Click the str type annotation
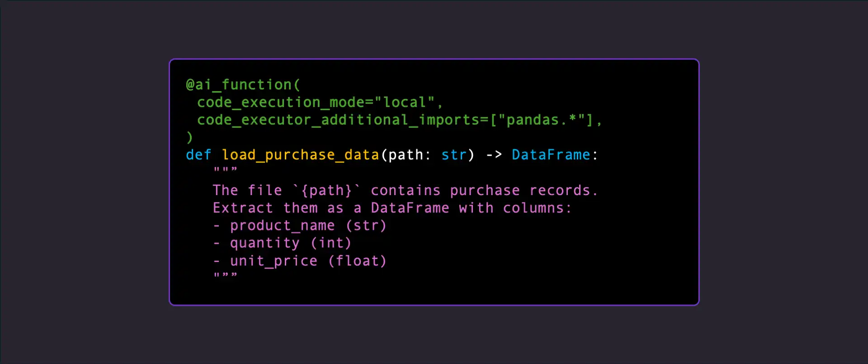Image resolution: width=868 pixels, height=364 pixels. pos(453,155)
